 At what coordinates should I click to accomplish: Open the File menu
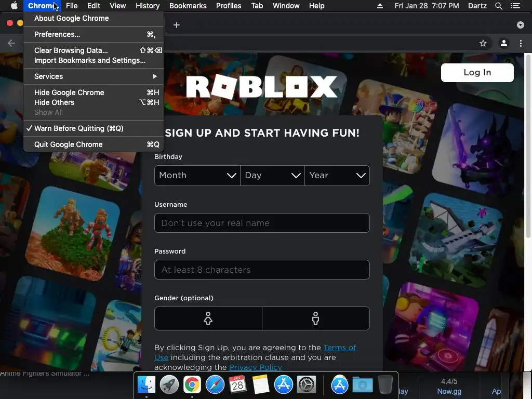pos(72,6)
